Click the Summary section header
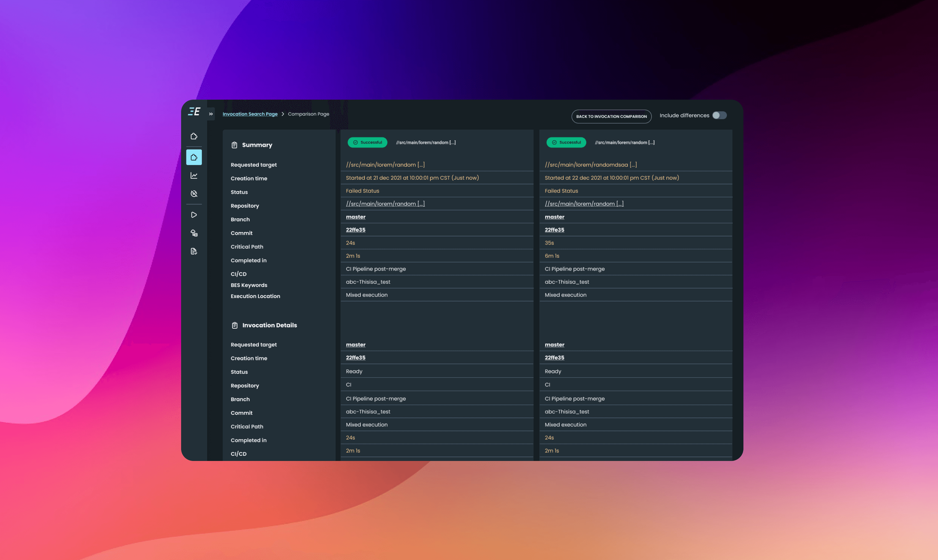The width and height of the screenshot is (938, 560). tap(257, 145)
